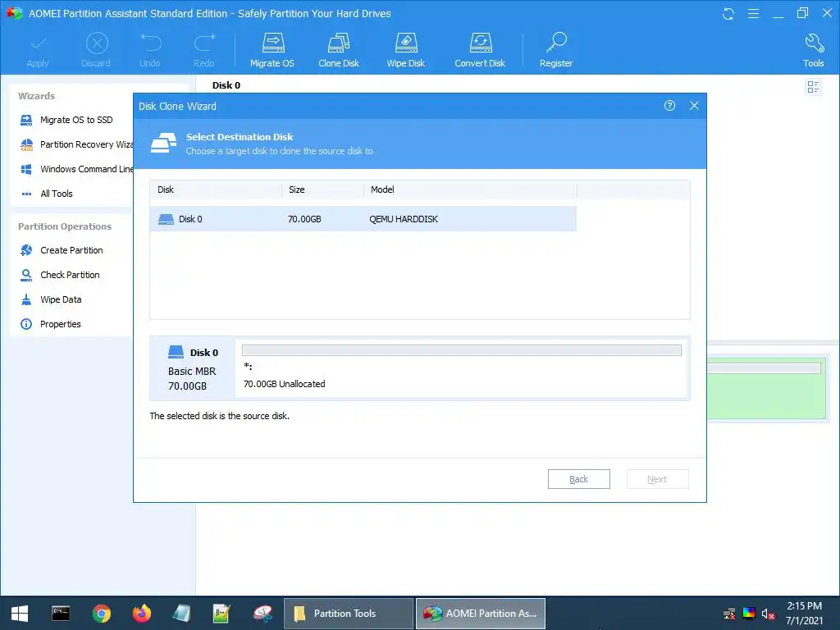Click the QEMU HARDDISK model cell
840x630 pixels.
point(404,219)
